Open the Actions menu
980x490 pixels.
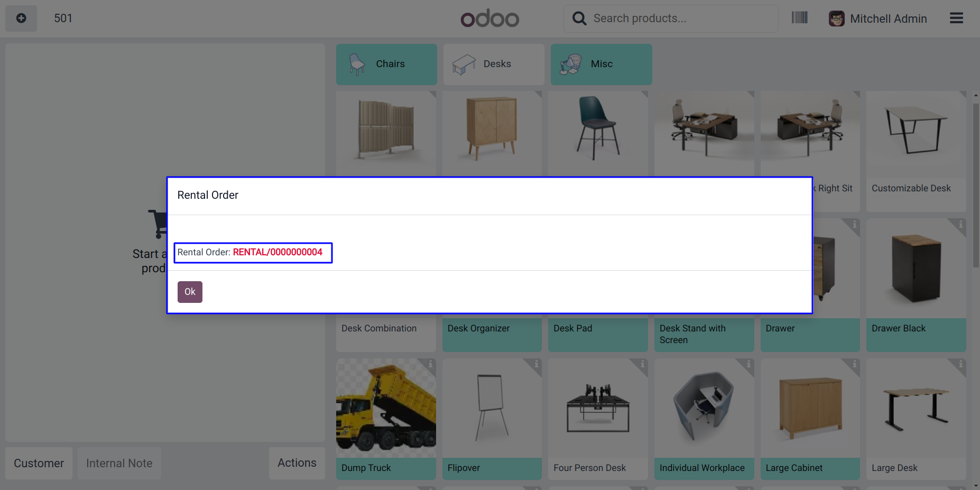297,463
